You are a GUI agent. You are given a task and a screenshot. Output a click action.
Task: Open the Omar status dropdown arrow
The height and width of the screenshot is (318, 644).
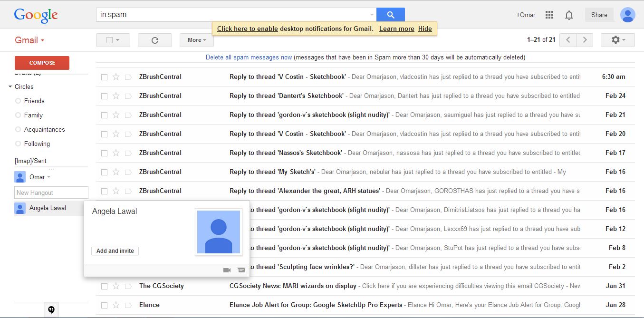tap(48, 177)
